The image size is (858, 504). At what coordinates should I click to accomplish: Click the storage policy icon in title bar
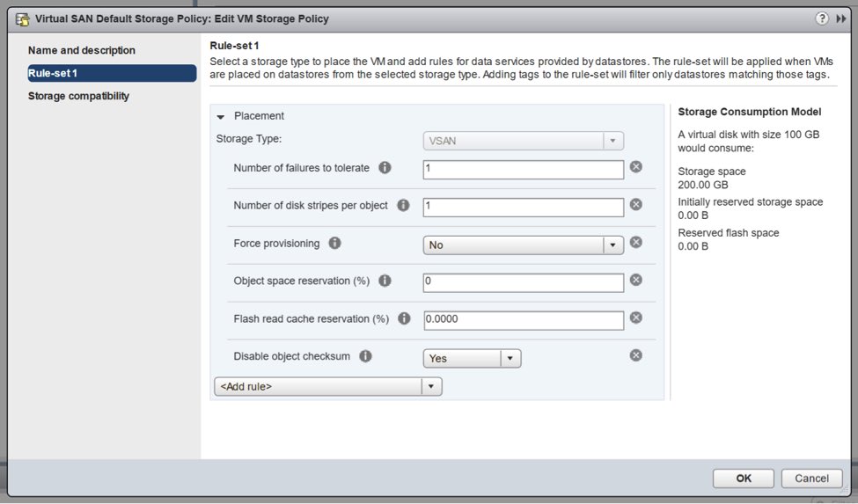click(22, 19)
